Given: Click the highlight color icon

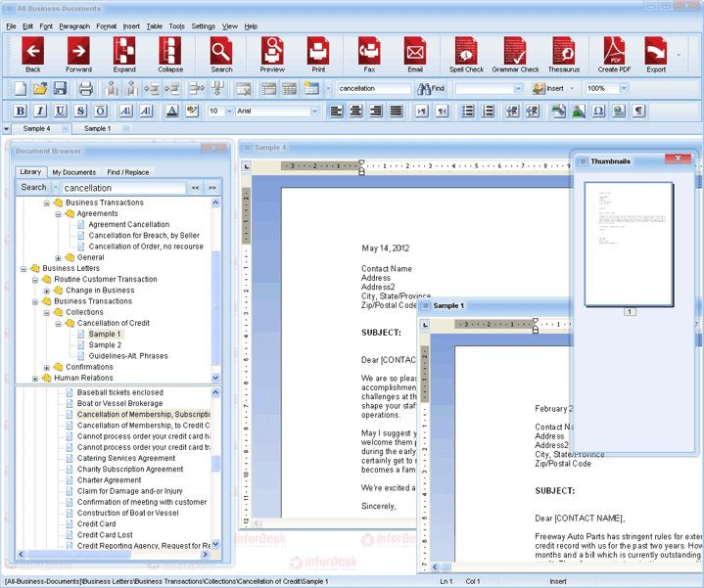Looking at the screenshot, I should tap(192, 111).
